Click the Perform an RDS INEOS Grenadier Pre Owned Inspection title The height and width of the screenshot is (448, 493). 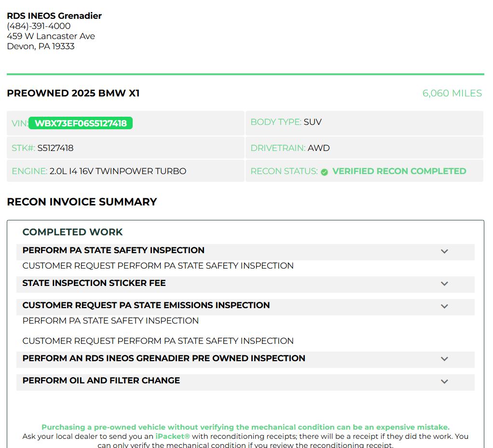164,358
